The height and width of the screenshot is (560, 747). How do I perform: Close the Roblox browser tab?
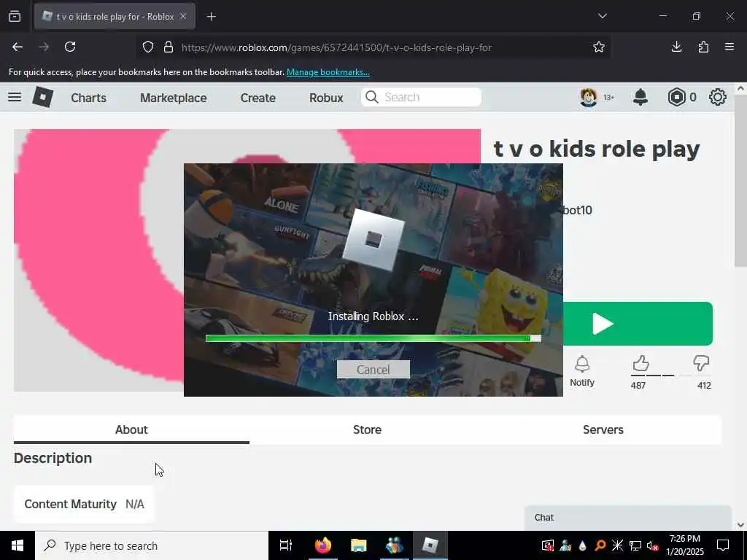[x=183, y=16]
